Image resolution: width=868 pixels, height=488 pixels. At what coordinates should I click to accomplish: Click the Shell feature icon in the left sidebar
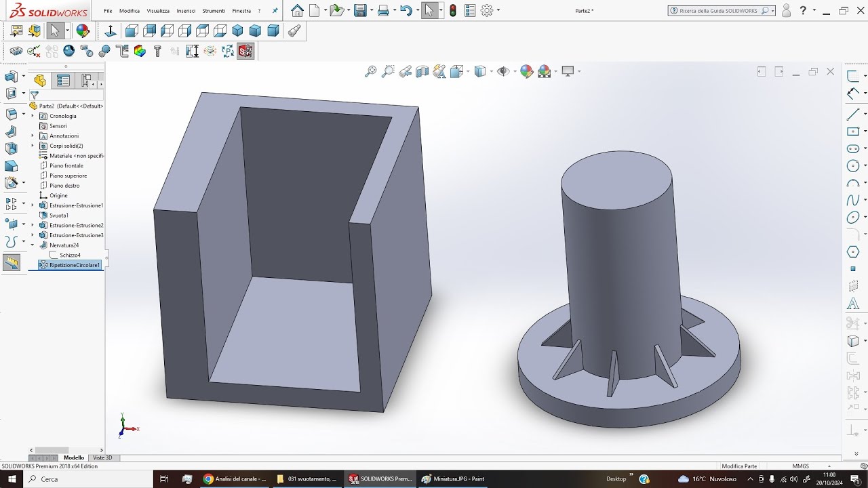(12, 148)
